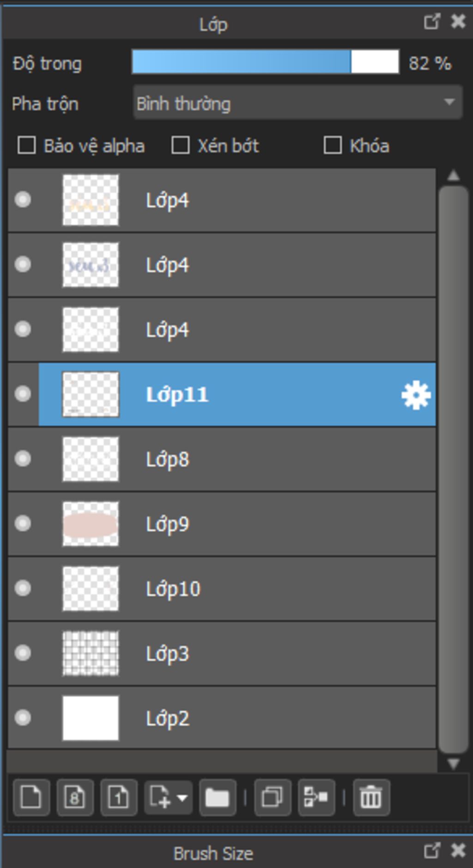Merge layer down icon
The height and width of the screenshot is (868, 473).
[316, 797]
